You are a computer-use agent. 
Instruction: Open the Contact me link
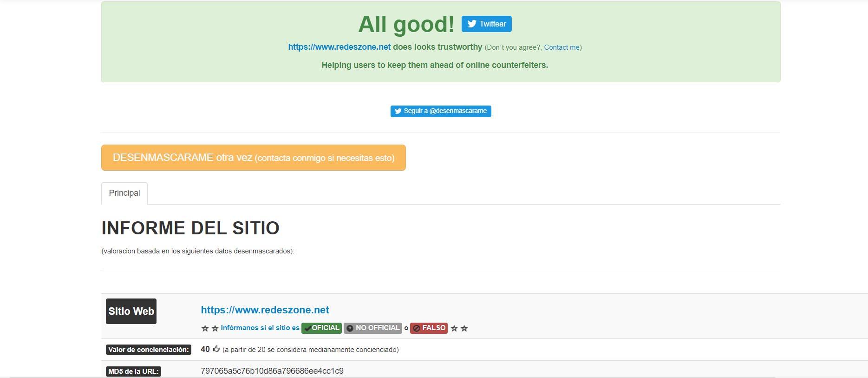pyautogui.click(x=562, y=47)
